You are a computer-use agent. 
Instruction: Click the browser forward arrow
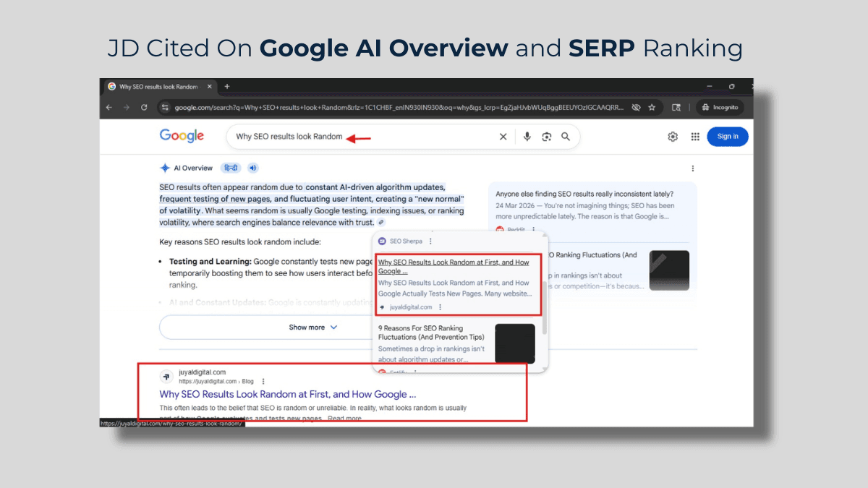(127, 107)
